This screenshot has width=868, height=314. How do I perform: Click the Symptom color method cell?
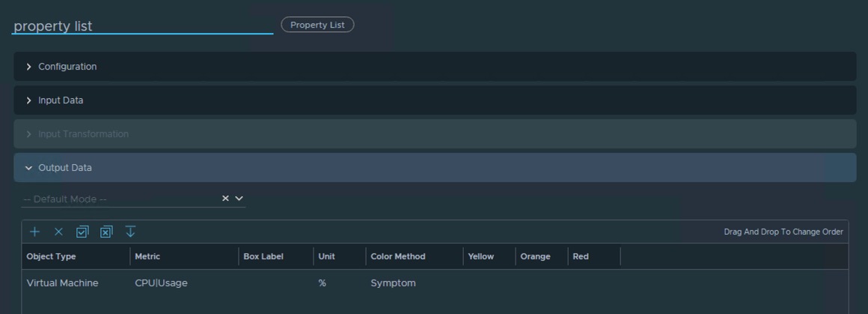click(393, 283)
